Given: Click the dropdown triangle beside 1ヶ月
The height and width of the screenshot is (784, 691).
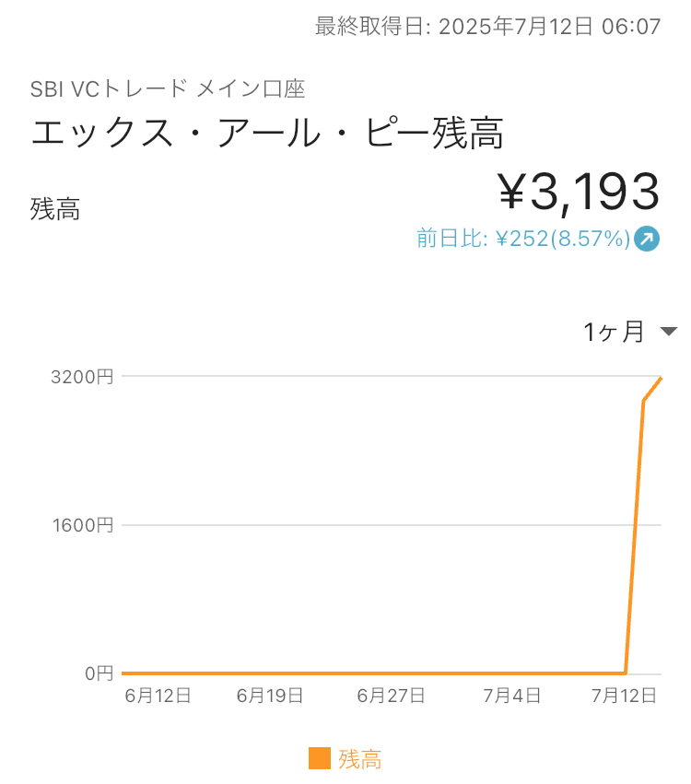Looking at the screenshot, I should pyautogui.click(x=669, y=331).
